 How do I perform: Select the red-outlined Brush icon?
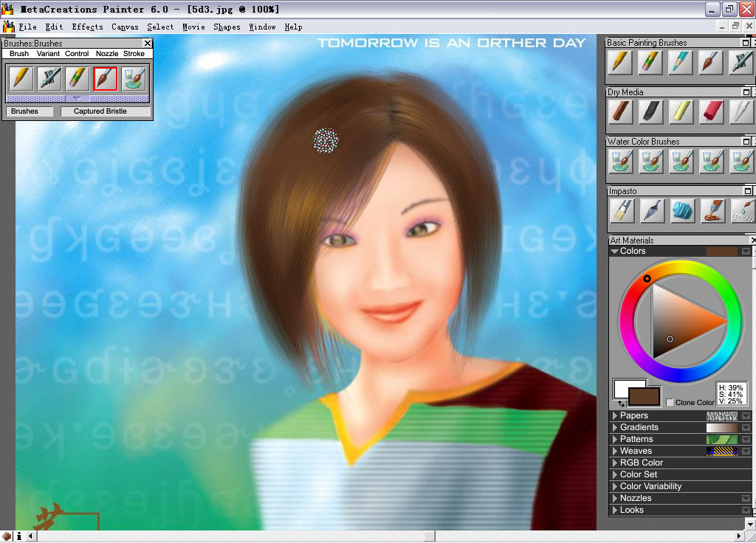[x=106, y=79]
